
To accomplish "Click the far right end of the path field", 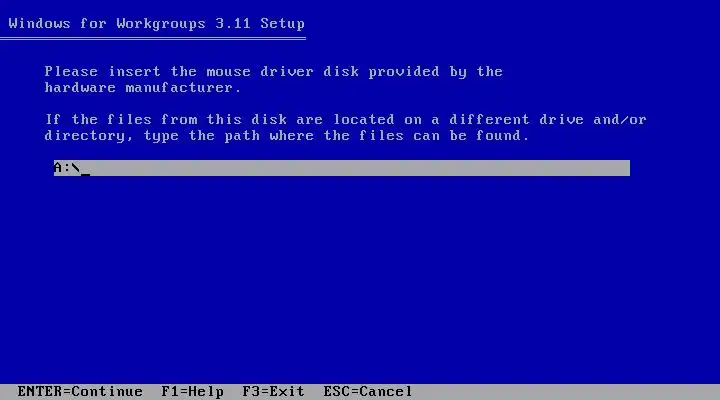I will 624,168.
